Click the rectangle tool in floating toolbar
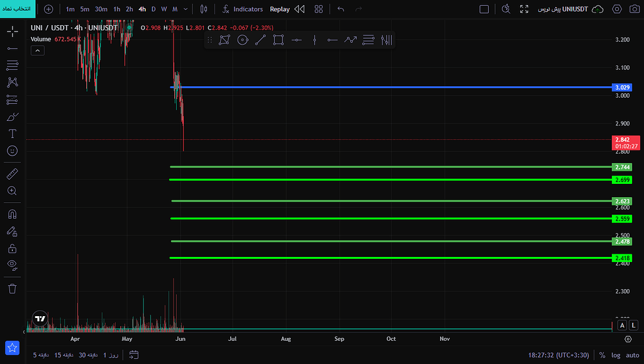 pyautogui.click(x=279, y=40)
